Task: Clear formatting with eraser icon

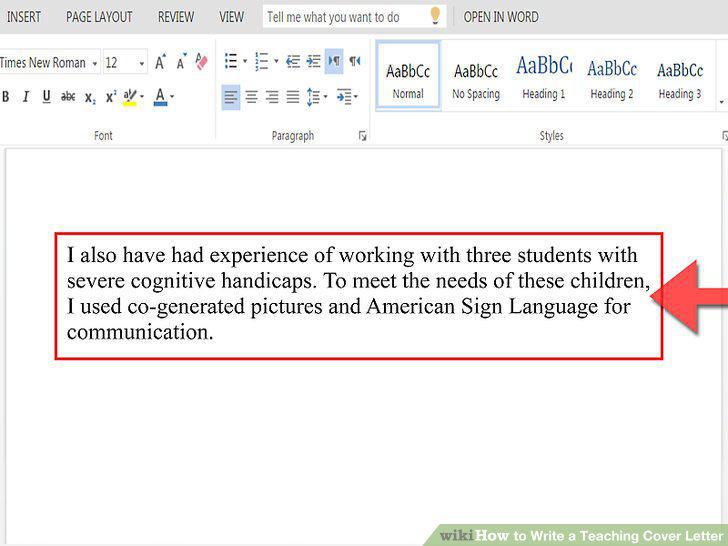Action: (x=201, y=61)
